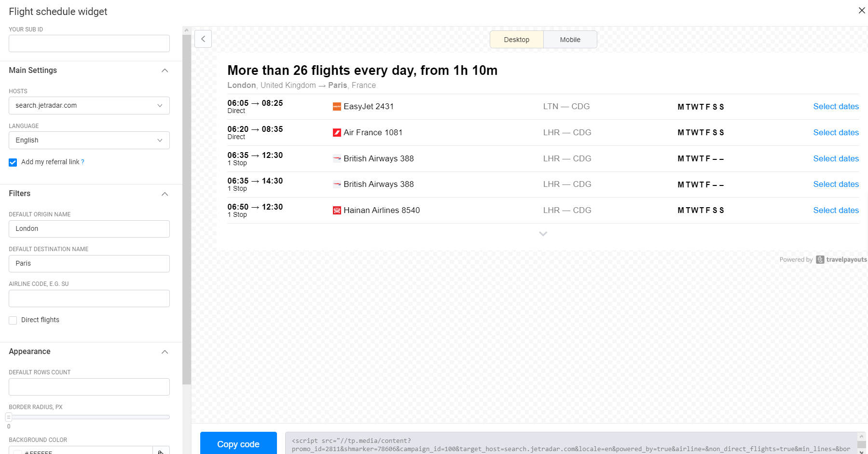This screenshot has height=454, width=868.
Task: Click the Hainan Airlines 8540 flight name
Action: [382, 210]
